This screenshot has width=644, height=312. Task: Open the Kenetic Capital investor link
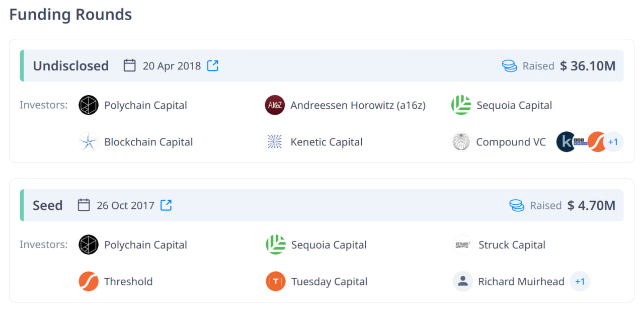click(x=326, y=142)
